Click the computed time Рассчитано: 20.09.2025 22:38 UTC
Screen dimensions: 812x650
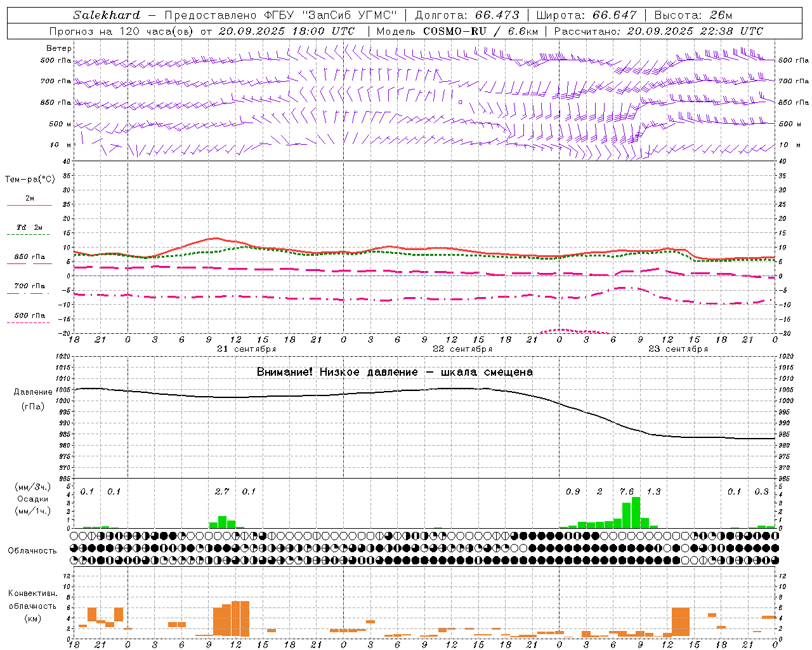click(658, 31)
